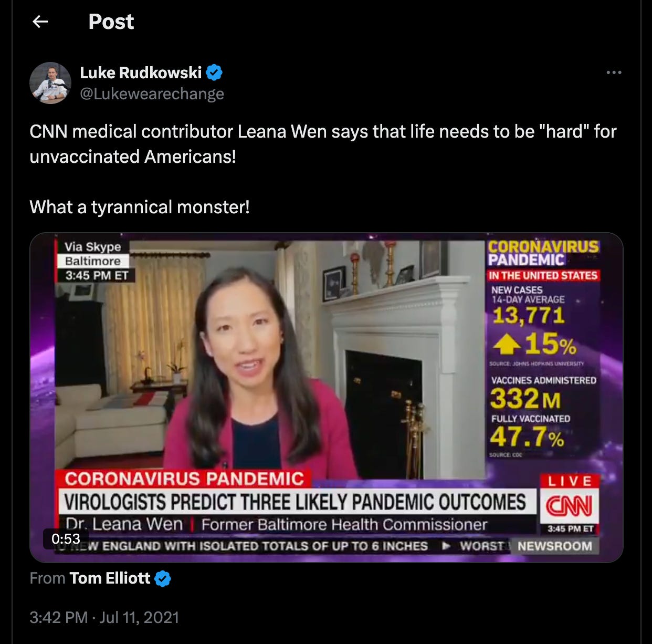Viewport: 652px width, 644px height.
Task: Open the @Lukewearechange handle link
Action: [152, 94]
